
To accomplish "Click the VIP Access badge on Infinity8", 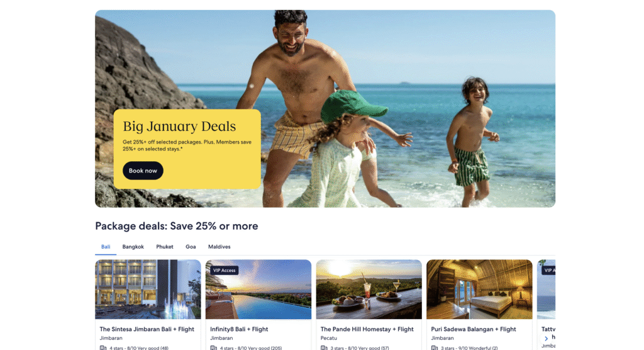I will click(225, 270).
